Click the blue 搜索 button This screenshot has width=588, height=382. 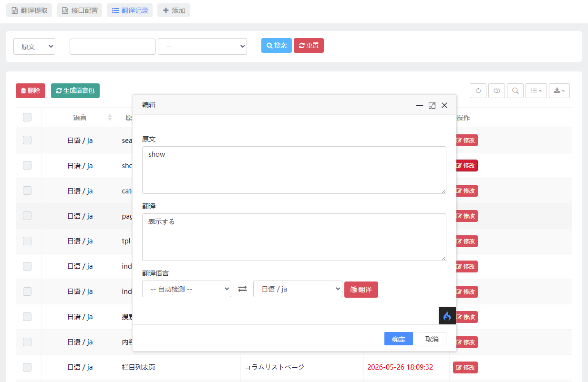pyautogui.click(x=277, y=45)
